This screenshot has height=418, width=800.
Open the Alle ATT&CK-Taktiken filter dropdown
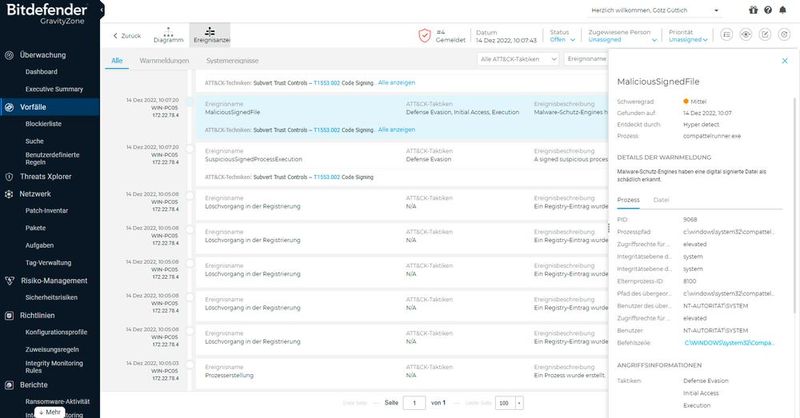tap(517, 60)
